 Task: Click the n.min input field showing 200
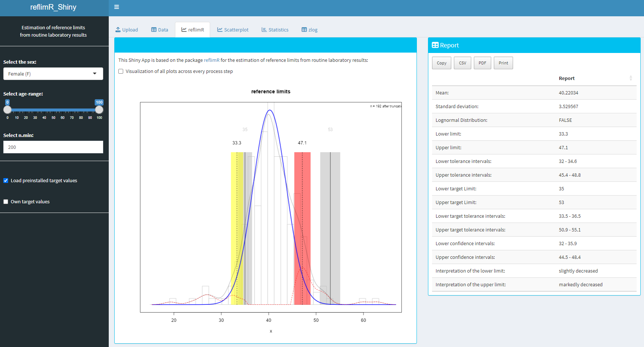(53, 147)
